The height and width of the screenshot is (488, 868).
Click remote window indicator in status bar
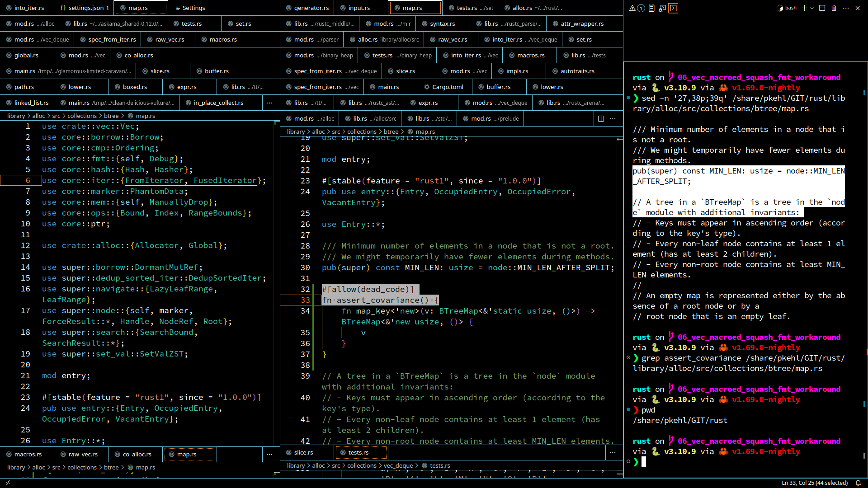7,483
